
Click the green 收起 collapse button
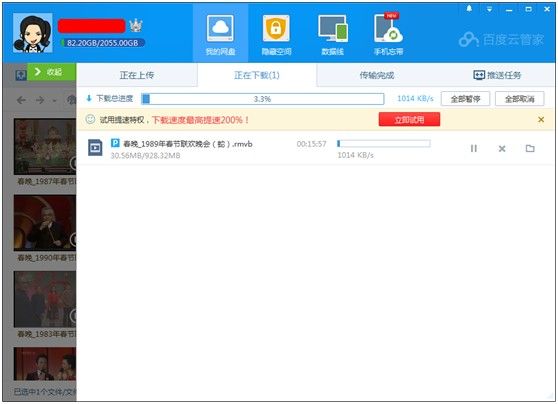click(x=52, y=72)
